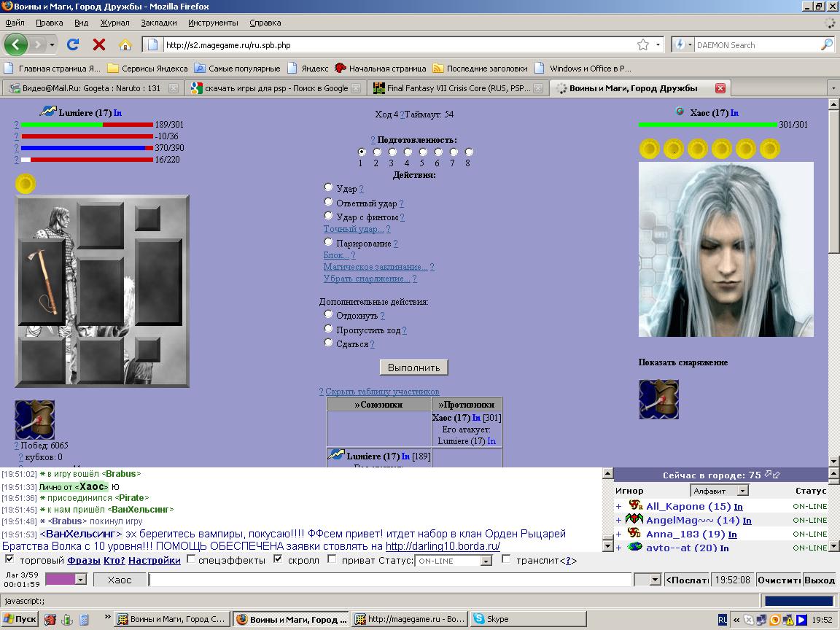Open the chat text color dropdown
The height and width of the screenshot is (630, 840).
80,579
